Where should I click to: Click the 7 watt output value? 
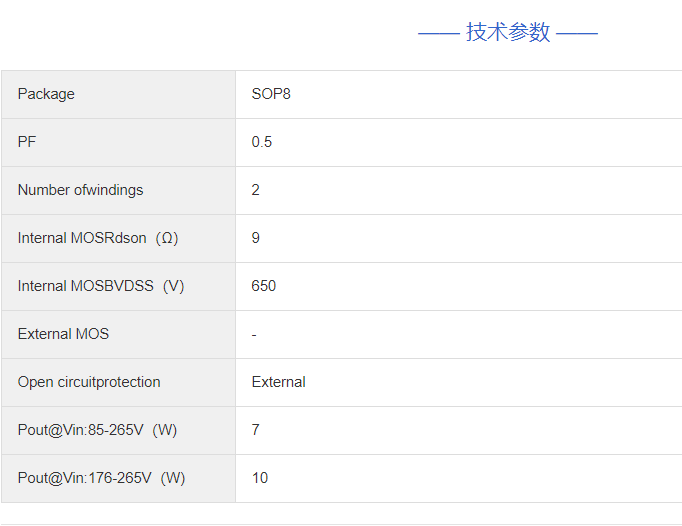pyautogui.click(x=256, y=430)
